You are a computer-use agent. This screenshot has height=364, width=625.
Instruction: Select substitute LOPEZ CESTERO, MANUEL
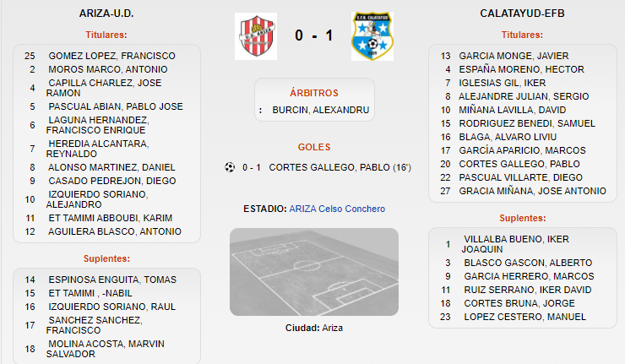click(x=525, y=318)
